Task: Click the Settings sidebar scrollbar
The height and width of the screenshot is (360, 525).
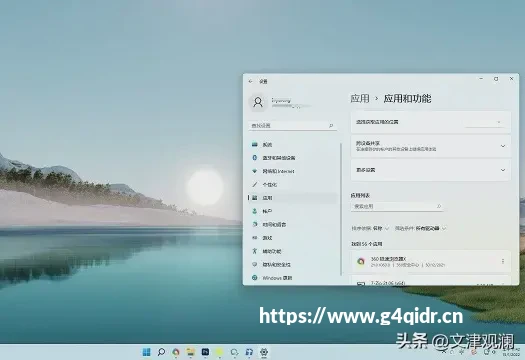Action: [x=341, y=209]
